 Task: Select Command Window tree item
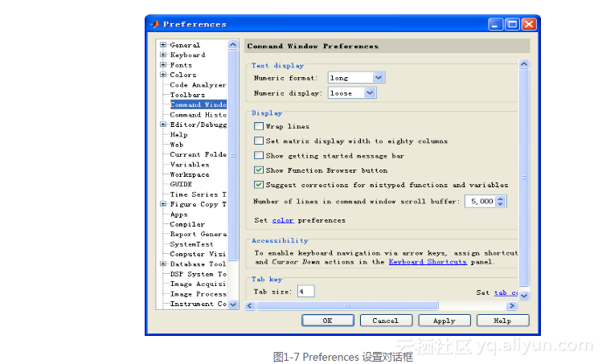[198, 104]
